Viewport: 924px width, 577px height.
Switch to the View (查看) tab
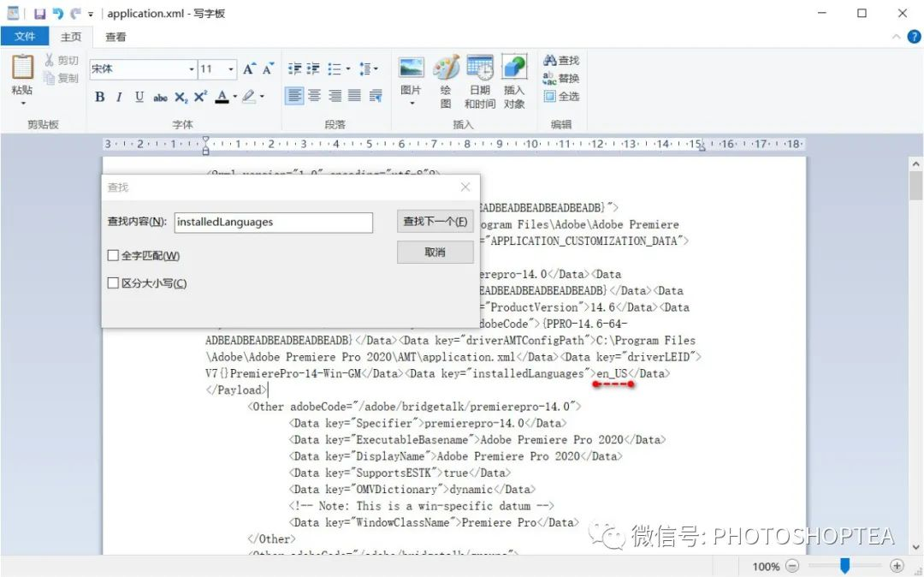pyautogui.click(x=115, y=37)
